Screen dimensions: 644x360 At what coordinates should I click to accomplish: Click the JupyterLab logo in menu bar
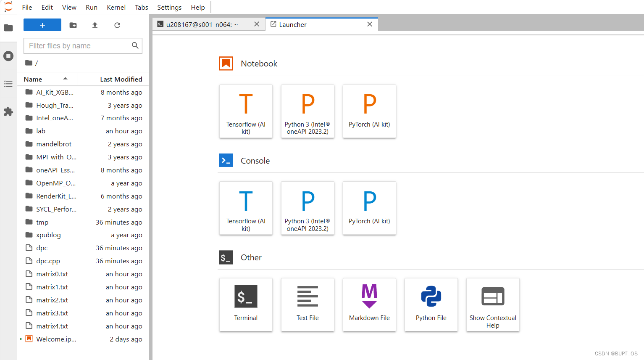pyautogui.click(x=8, y=7)
